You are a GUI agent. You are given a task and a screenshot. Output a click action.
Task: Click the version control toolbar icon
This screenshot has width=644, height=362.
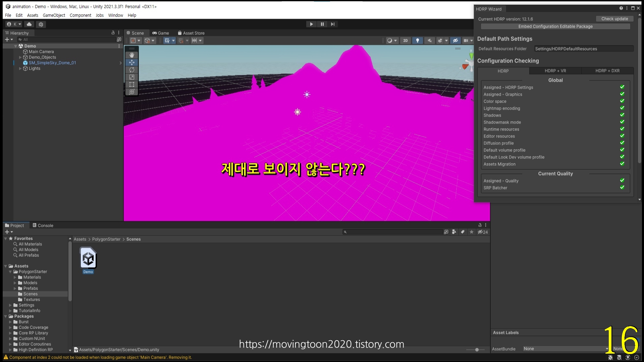41,24
